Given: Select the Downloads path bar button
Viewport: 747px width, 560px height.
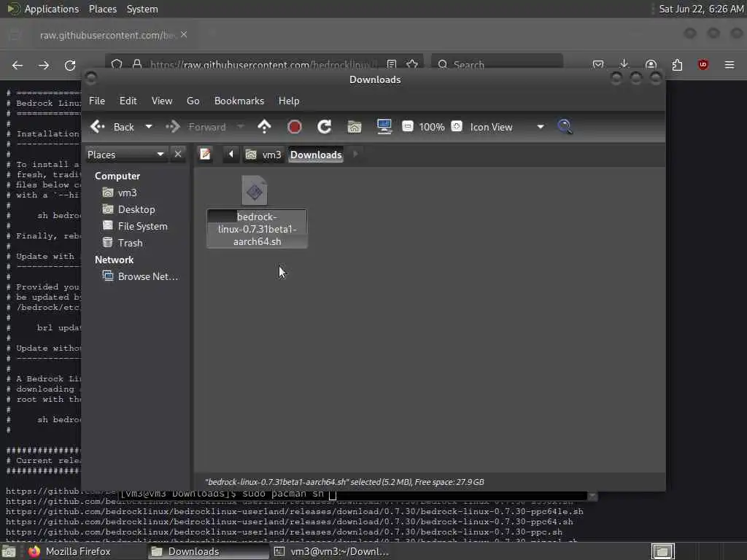Looking at the screenshot, I should click(316, 155).
